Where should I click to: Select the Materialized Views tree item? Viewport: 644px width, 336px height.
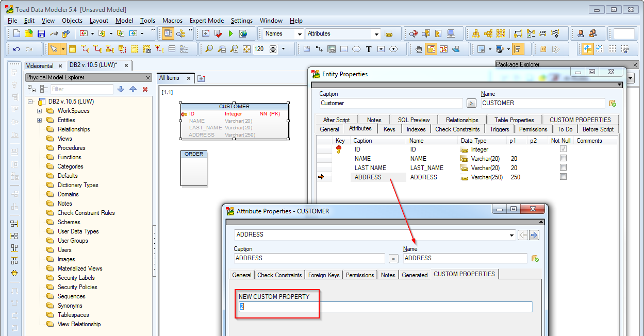point(80,268)
